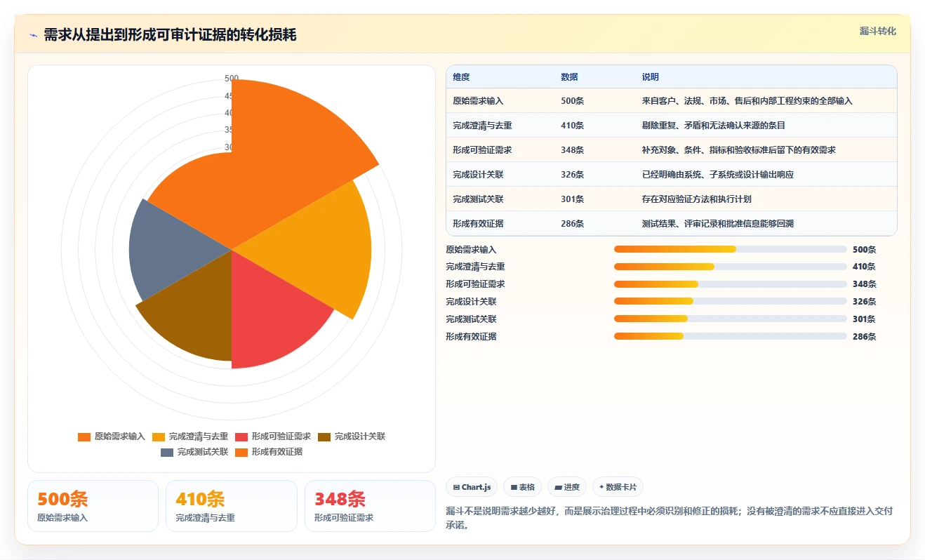Click the 表格 tag chip

click(x=522, y=487)
